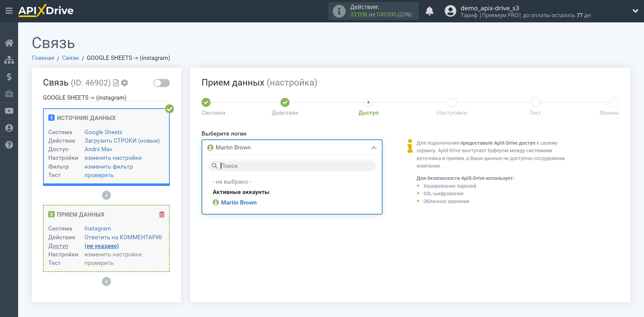Open the connections sitemap sidebar icon
Screen dimensions: 644x317
(9, 60)
